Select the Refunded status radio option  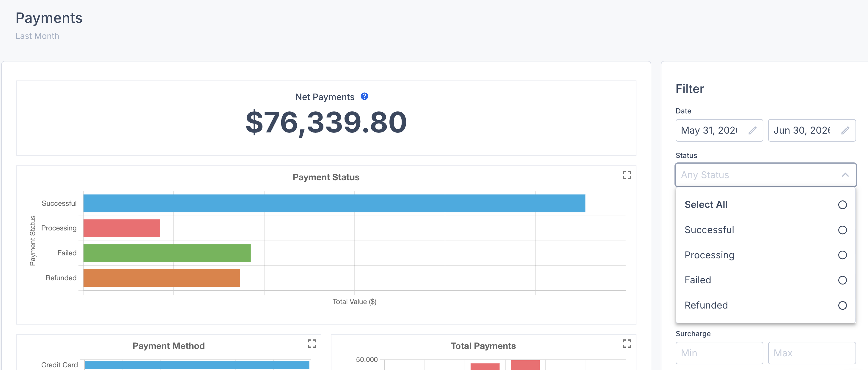pos(842,305)
